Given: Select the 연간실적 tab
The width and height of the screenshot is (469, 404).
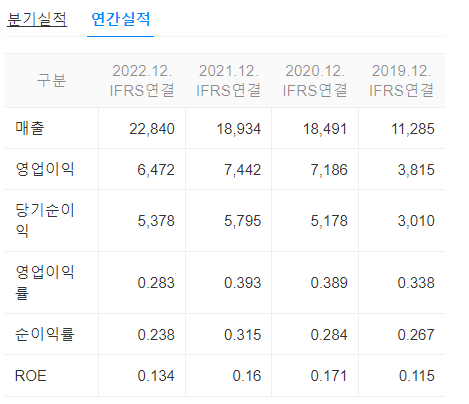Looking at the screenshot, I should [x=120, y=19].
